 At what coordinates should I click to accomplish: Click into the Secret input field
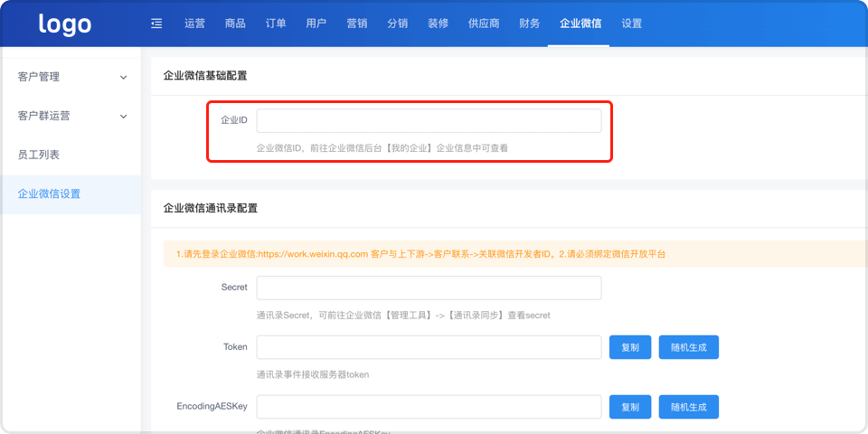[x=429, y=288]
